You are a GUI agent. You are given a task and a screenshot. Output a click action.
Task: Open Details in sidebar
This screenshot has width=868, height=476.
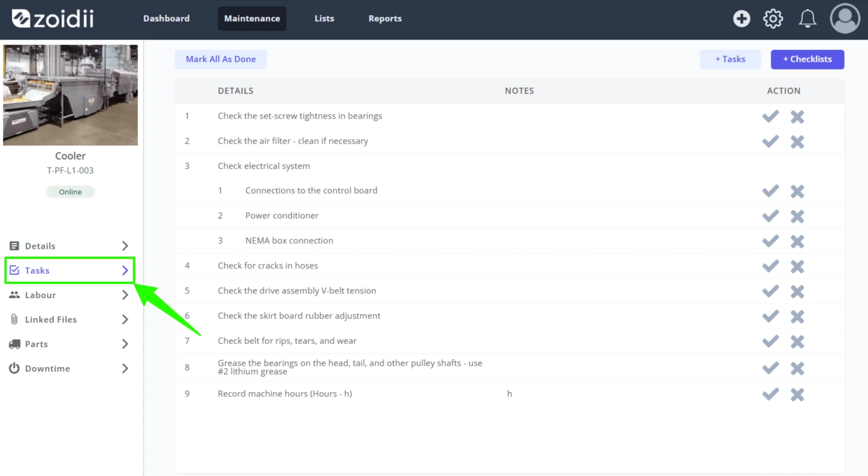(x=69, y=246)
